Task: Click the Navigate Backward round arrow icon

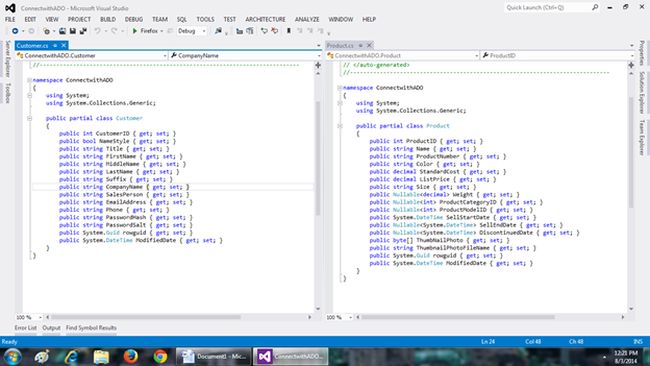Action: pyautogui.click(x=15, y=31)
